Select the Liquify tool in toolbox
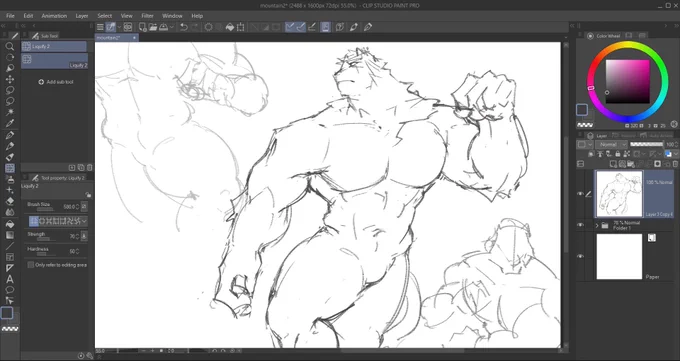The width and height of the screenshot is (680, 361). (10, 168)
